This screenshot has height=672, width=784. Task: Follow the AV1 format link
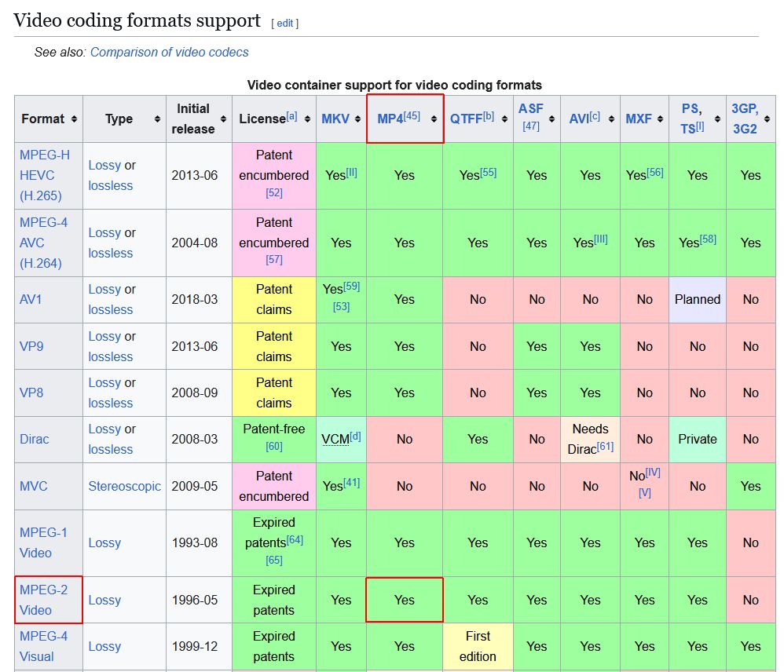tap(31, 299)
